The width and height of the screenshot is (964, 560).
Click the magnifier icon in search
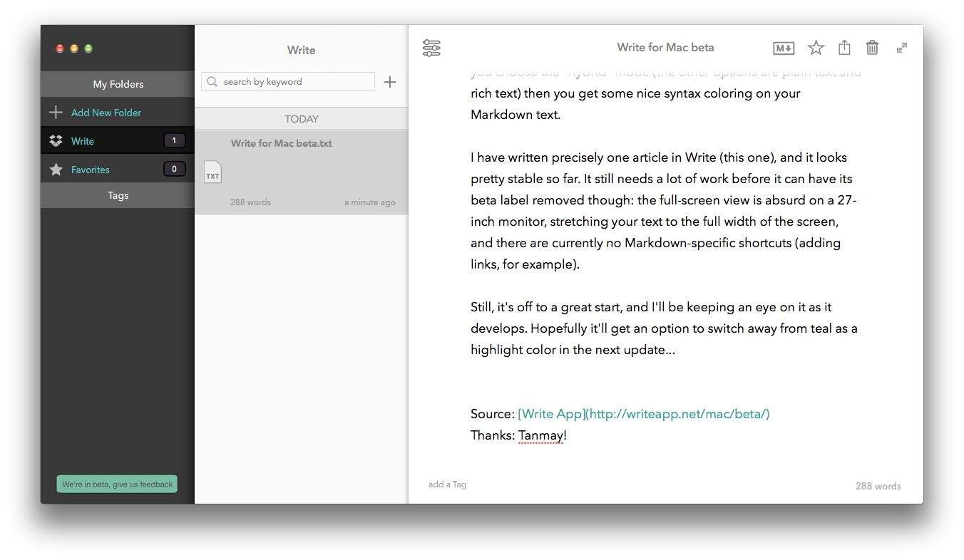coord(212,82)
